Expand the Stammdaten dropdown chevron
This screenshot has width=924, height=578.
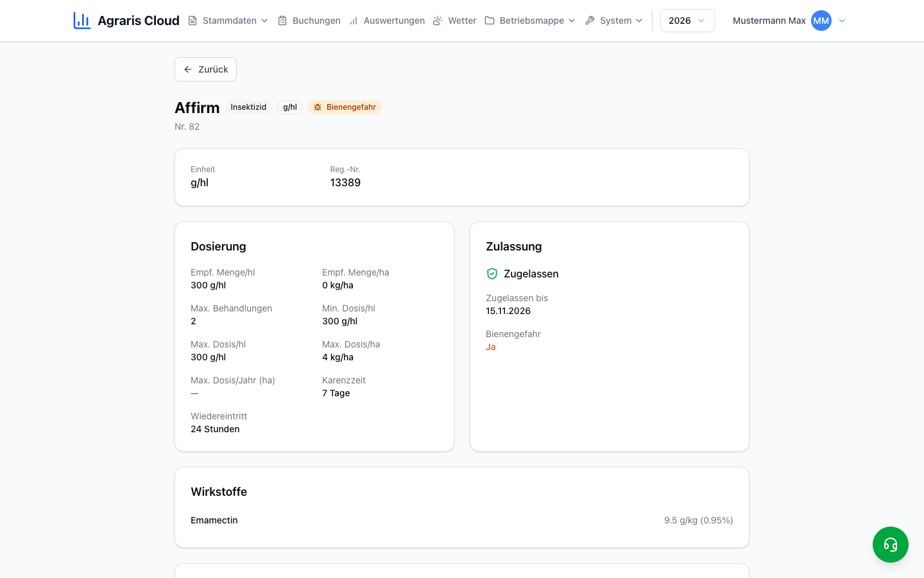(264, 21)
